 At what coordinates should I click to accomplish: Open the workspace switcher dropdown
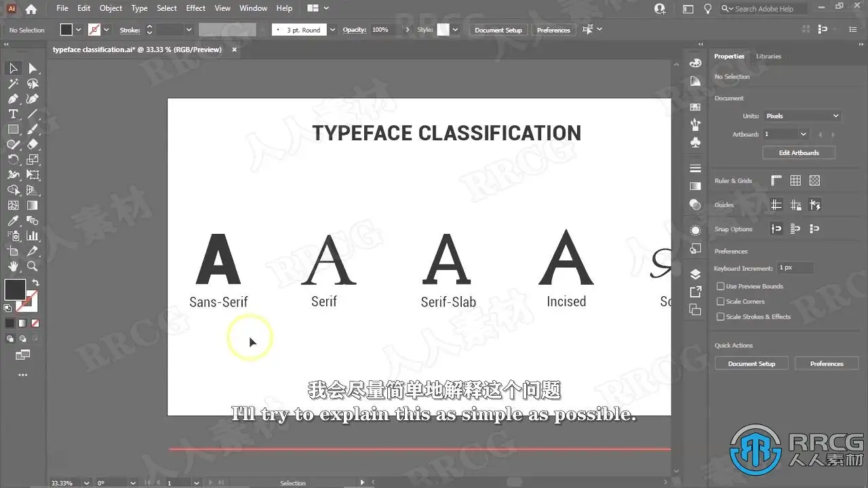click(317, 8)
